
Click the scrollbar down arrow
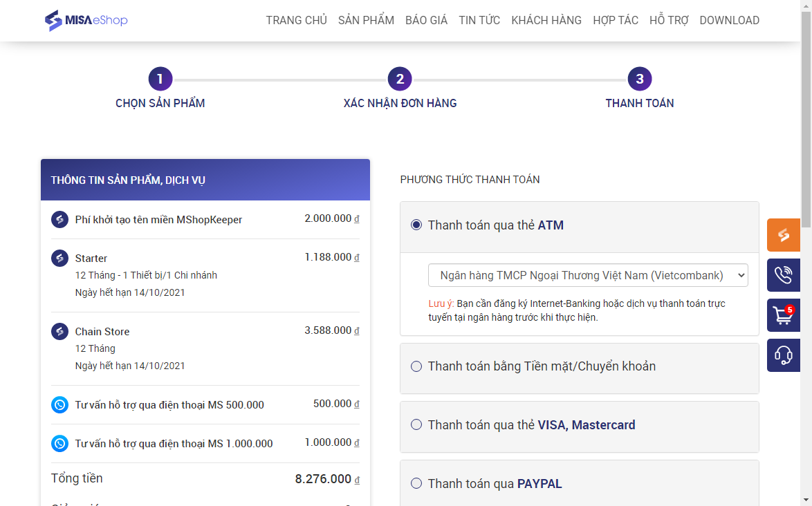806,501
